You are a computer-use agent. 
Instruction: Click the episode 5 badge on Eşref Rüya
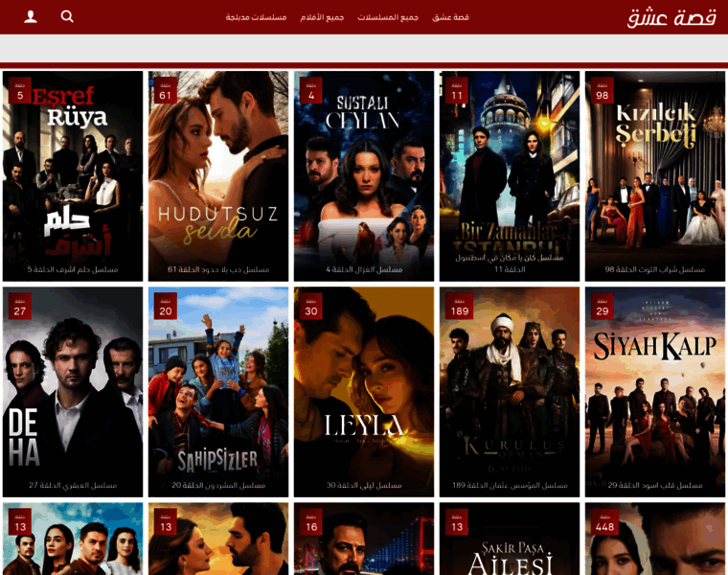pos(20,91)
